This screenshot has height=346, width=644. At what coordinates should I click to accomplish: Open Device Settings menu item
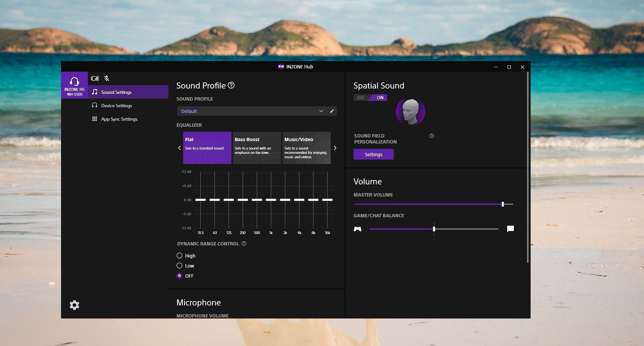coord(116,106)
